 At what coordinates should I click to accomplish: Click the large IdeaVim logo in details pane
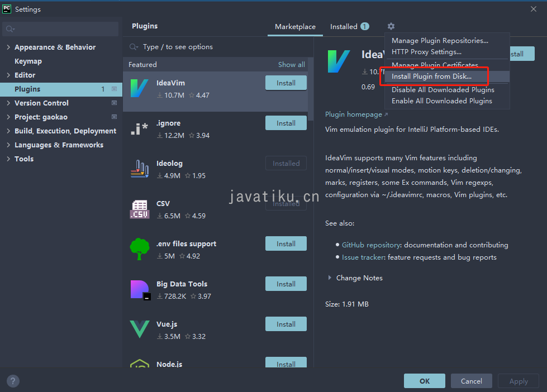point(339,61)
